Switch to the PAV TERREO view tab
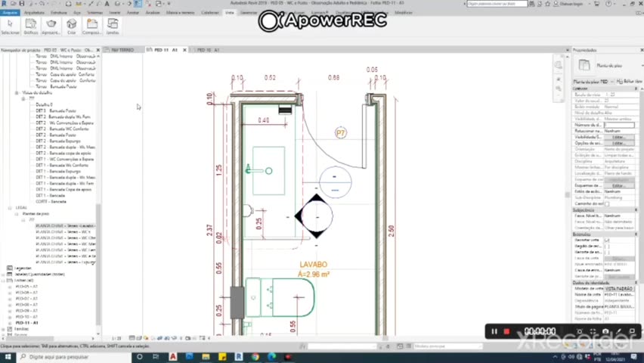The image size is (644, 363). click(x=122, y=50)
